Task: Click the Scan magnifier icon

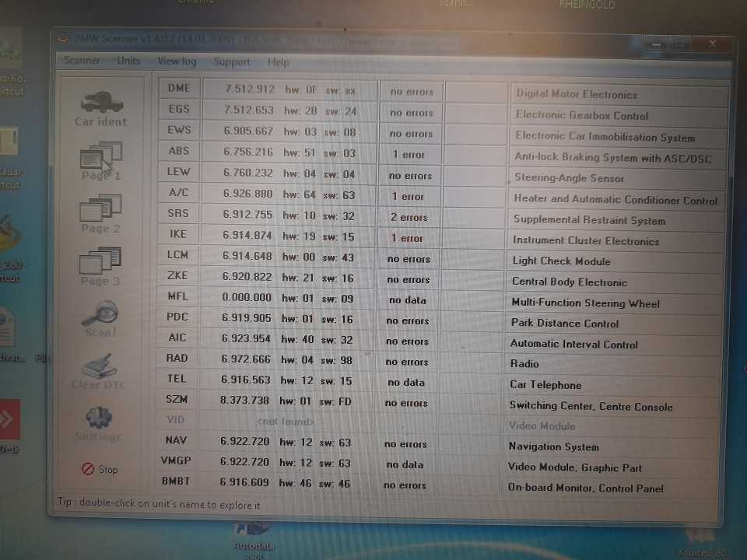Action: click(100, 316)
